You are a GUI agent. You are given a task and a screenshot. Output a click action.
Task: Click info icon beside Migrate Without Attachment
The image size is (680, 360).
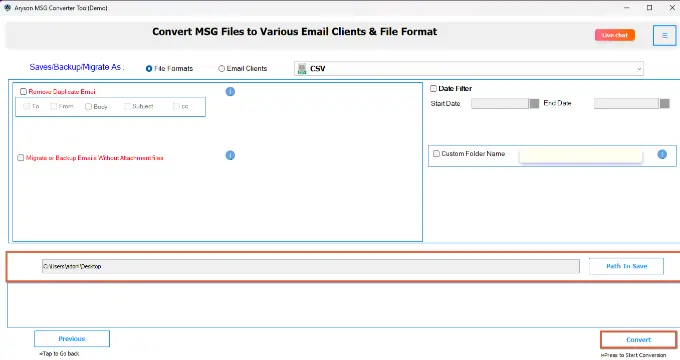coord(230,155)
